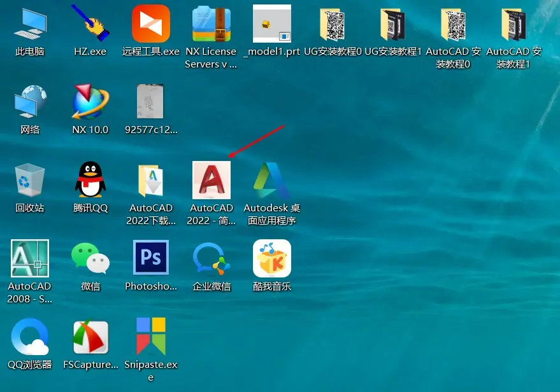Select the AutoCAD 安装教程1 folder
560x392 pixels.
(x=513, y=24)
